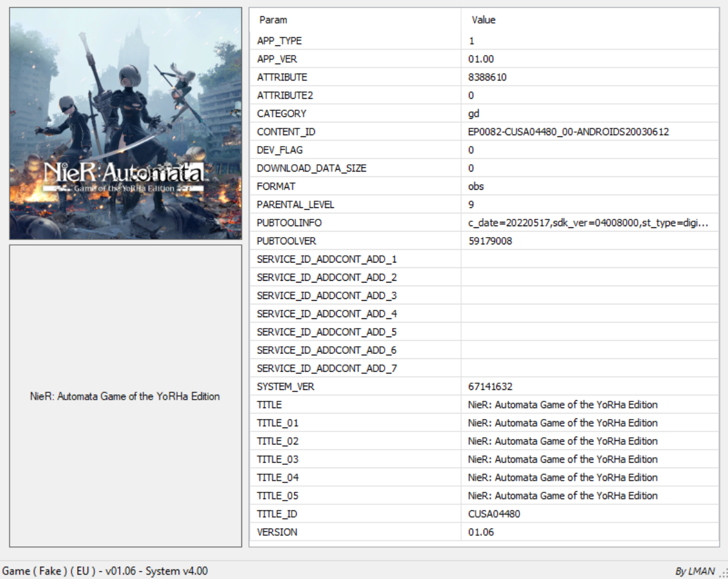Select the DOWNLOAD_DATA_SIZE row label
Image resolution: width=728 pixels, height=579 pixels.
tap(312, 168)
